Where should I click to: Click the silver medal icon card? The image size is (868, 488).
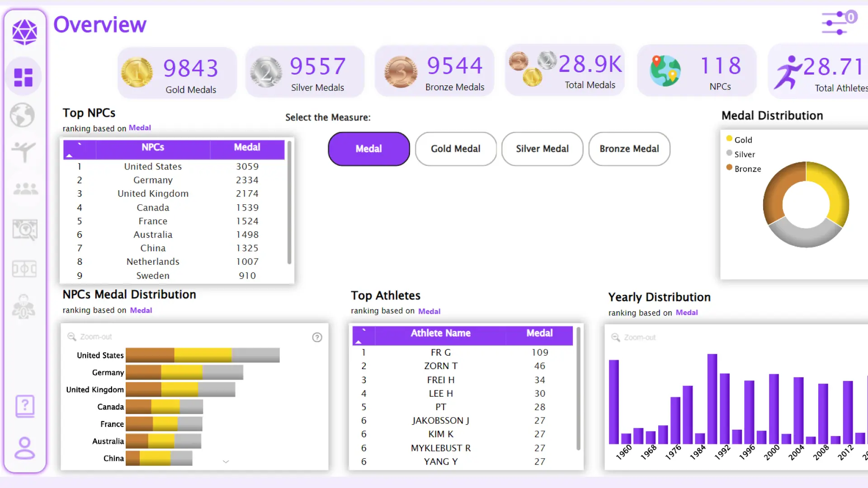[266, 72]
